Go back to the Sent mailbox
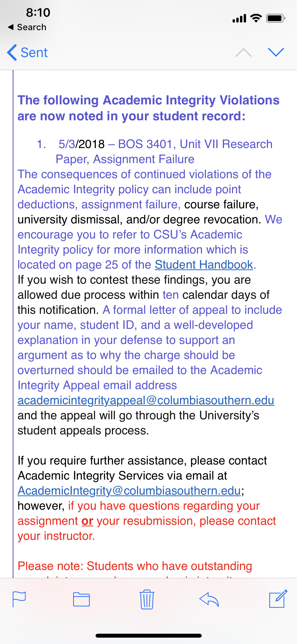 [x=27, y=52]
